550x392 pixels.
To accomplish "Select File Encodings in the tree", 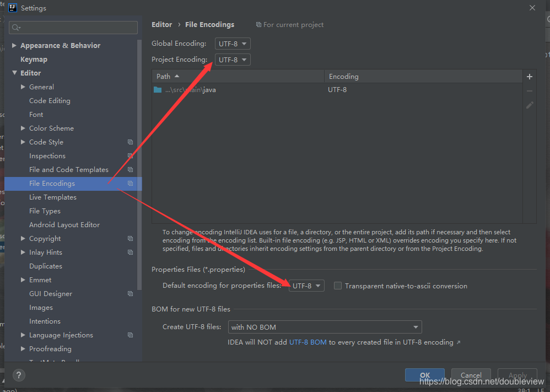I will (73, 184).
